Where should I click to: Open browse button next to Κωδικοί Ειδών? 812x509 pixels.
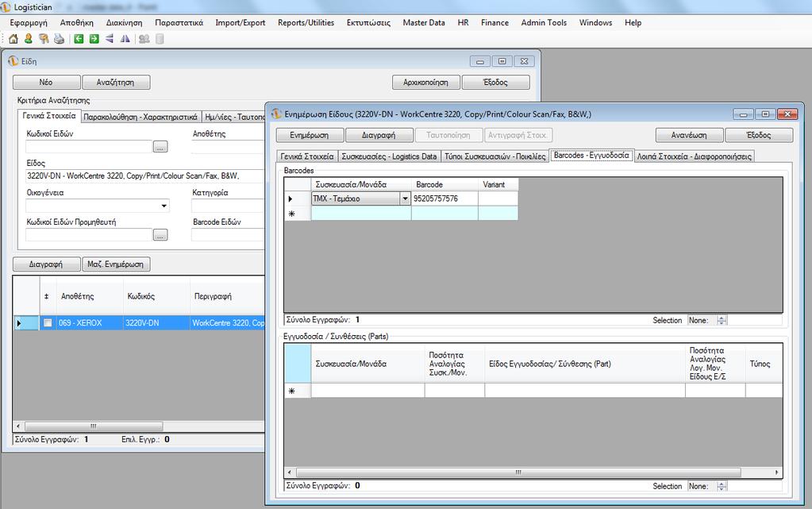[160, 147]
